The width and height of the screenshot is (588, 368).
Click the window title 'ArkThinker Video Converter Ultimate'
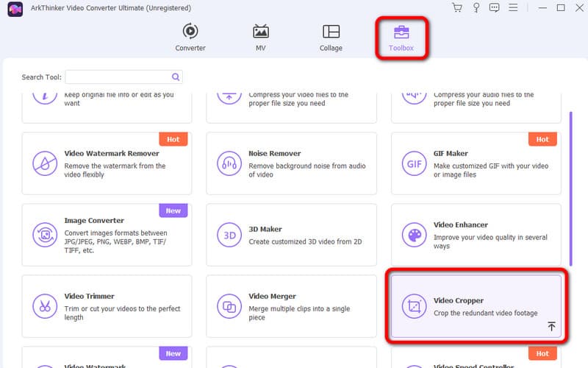[x=111, y=8]
